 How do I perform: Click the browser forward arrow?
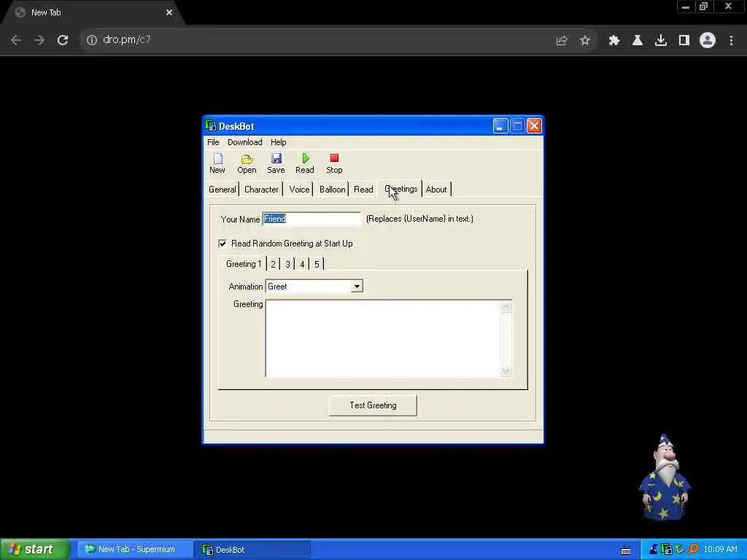tap(39, 40)
